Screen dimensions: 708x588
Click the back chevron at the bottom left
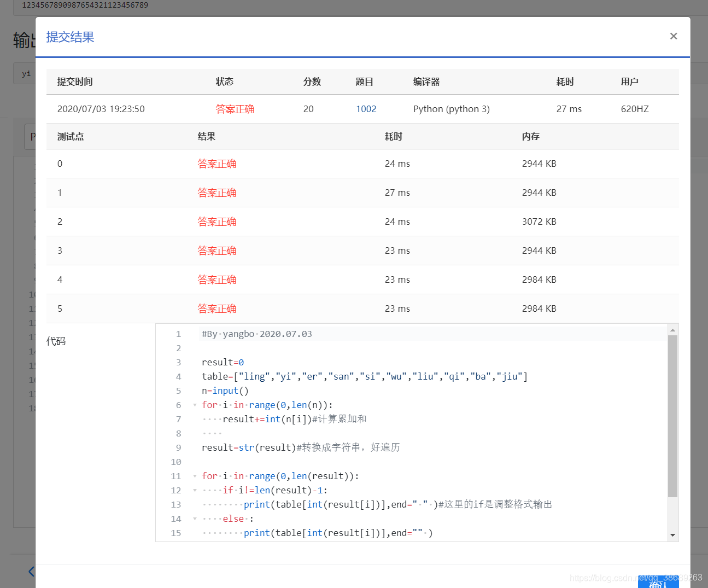31,571
